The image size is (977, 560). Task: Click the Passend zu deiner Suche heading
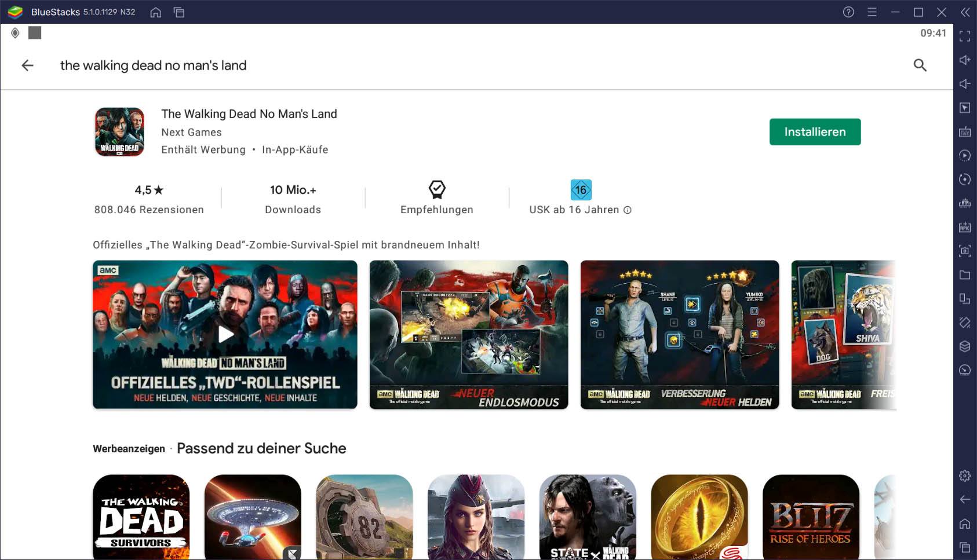tap(261, 448)
